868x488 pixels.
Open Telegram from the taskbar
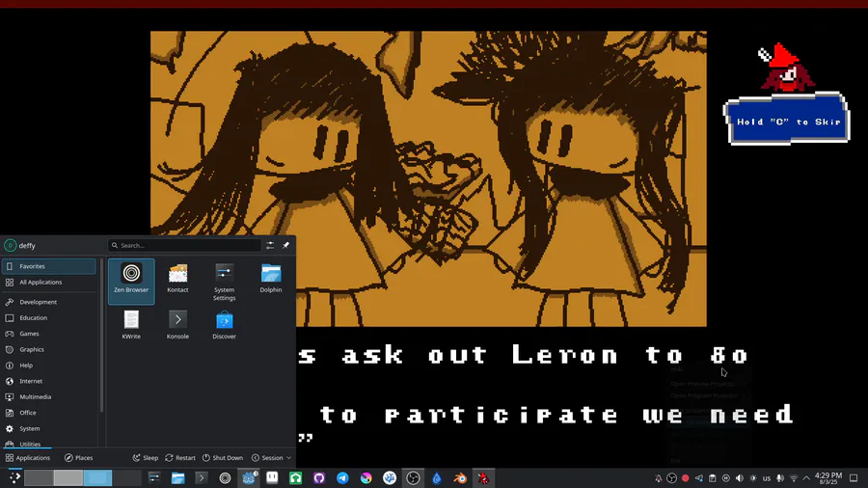[x=342, y=478]
